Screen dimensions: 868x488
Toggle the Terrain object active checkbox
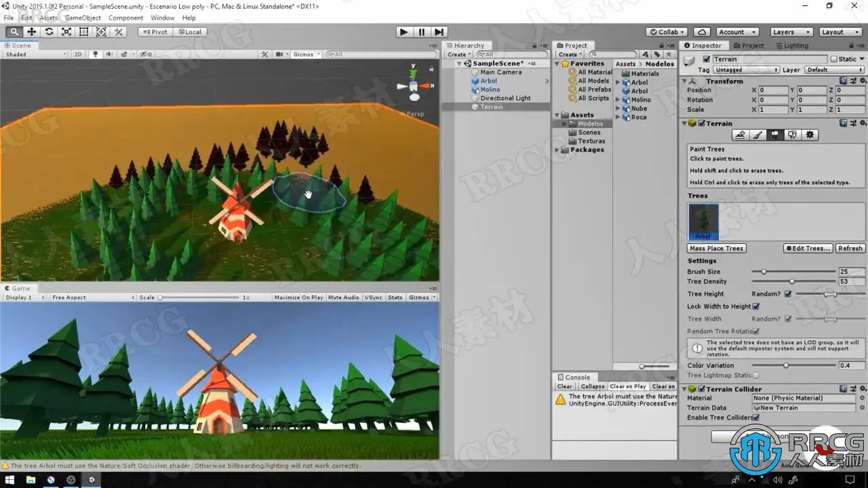pyautogui.click(x=707, y=60)
